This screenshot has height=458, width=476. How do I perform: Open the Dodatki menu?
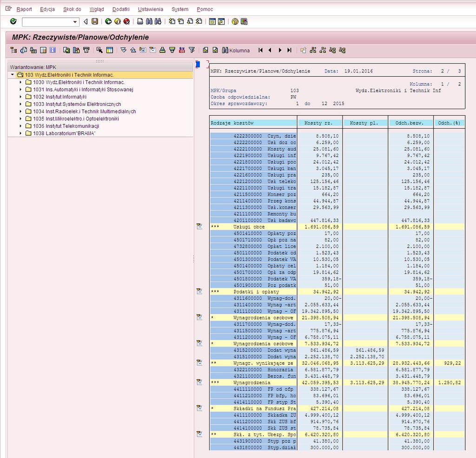click(121, 9)
